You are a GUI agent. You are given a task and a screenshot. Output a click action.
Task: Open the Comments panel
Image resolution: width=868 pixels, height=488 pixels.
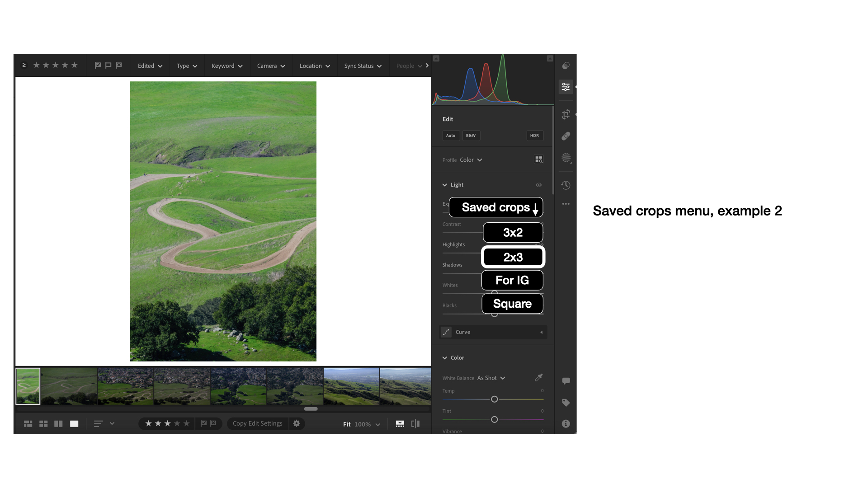[566, 380]
